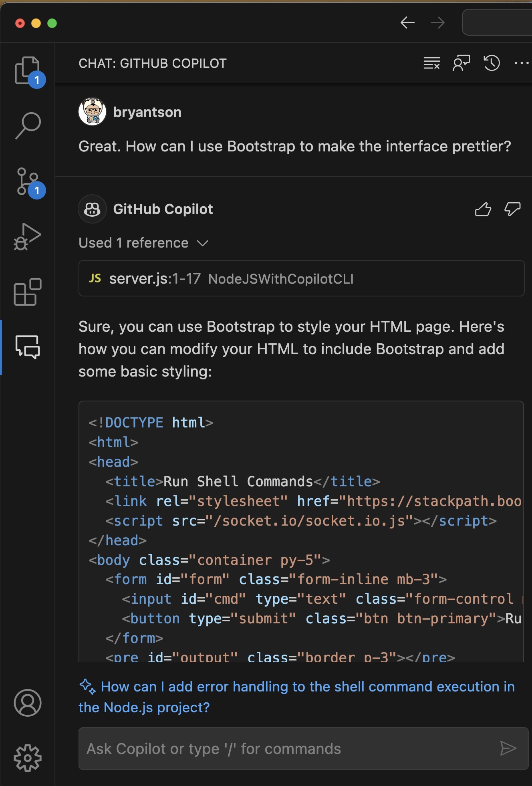
Task: Open the Manage gear menu
Action: [x=28, y=758]
